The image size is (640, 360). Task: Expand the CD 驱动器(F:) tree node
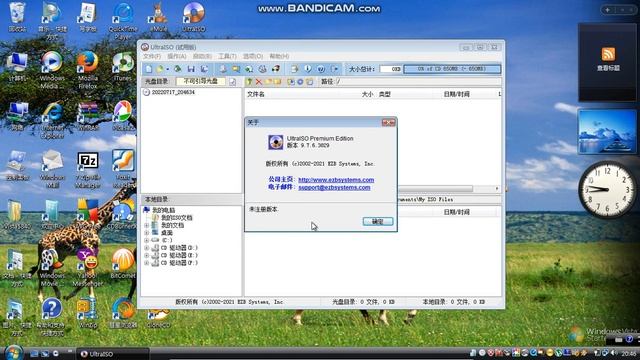pos(147,263)
